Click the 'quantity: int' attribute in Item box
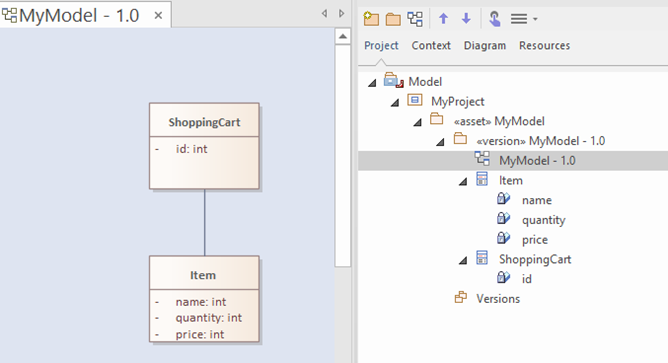Screen dimensions: 668x363 click(208, 318)
